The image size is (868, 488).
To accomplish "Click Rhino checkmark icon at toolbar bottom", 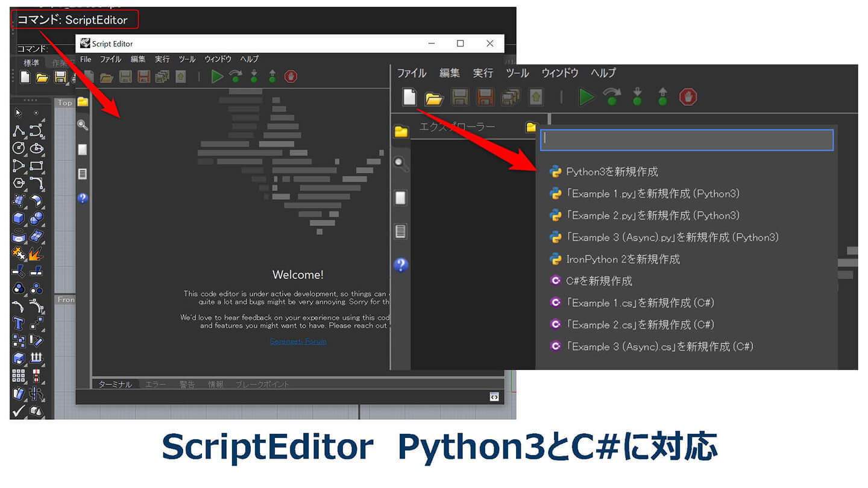I will click(x=19, y=411).
